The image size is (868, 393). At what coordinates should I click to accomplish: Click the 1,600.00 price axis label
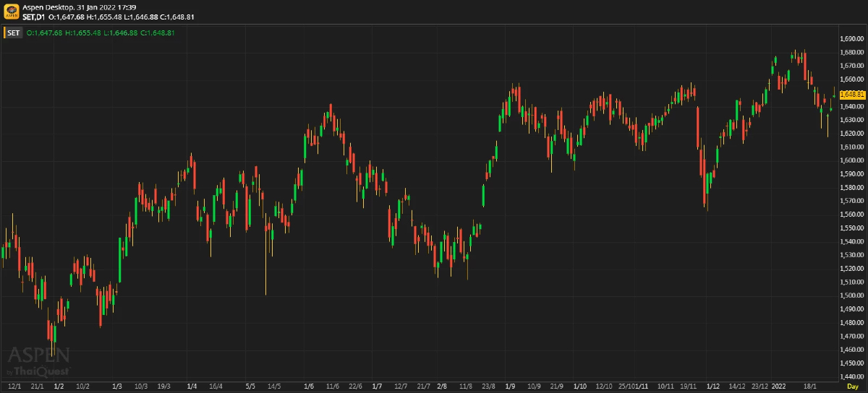(x=852, y=160)
